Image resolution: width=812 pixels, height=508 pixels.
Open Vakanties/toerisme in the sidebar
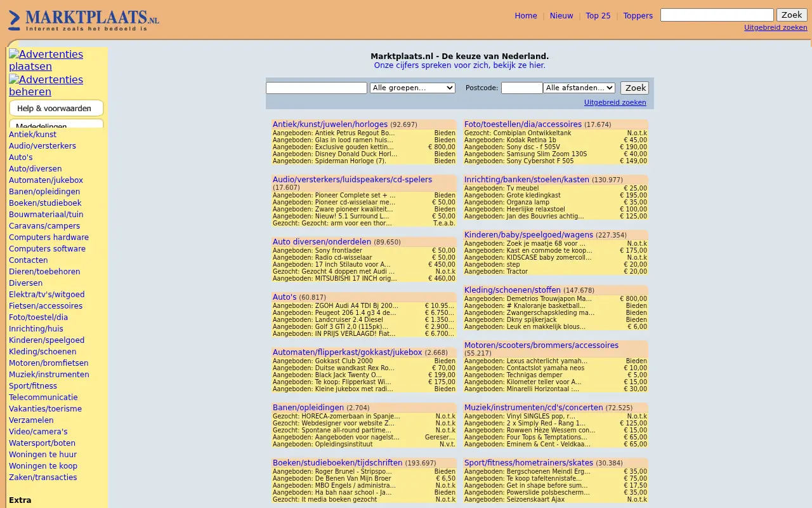coord(45,409)
